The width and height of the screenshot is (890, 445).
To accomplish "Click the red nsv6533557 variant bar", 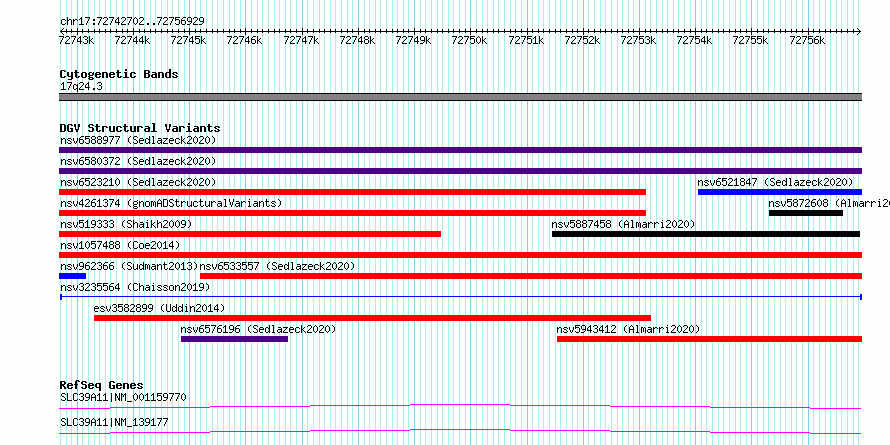I will tap(531, 276).
